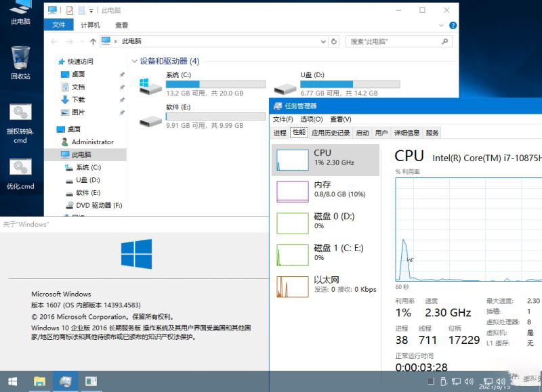Switch to 性能 tab in Task Manager
542x392 pixels.
(299, 132)
